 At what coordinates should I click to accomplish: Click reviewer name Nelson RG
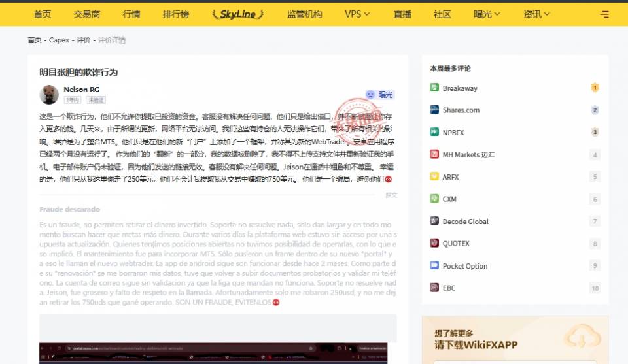click(x=81, y=89)
